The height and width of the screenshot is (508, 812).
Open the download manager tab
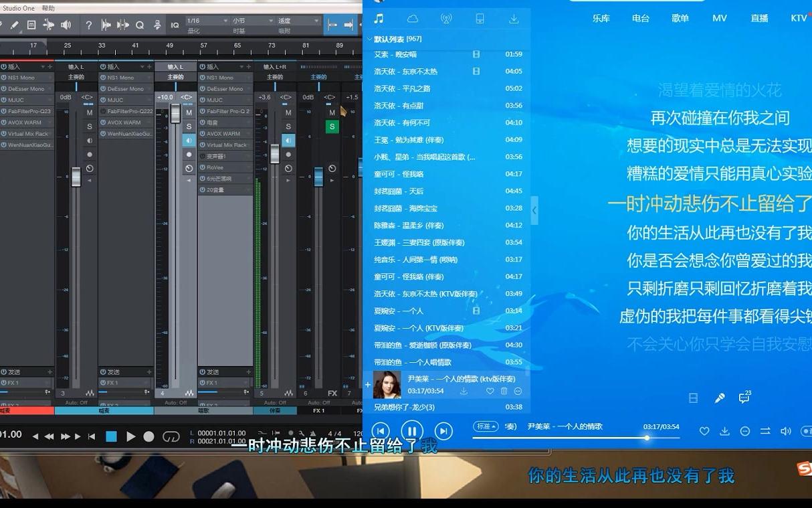[514, 19]
